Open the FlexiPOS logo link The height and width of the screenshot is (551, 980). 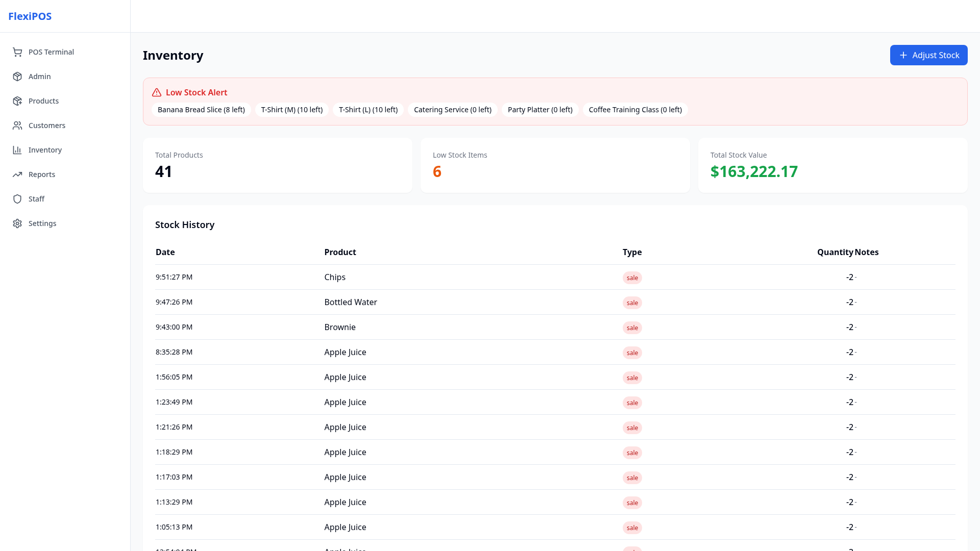30,16
